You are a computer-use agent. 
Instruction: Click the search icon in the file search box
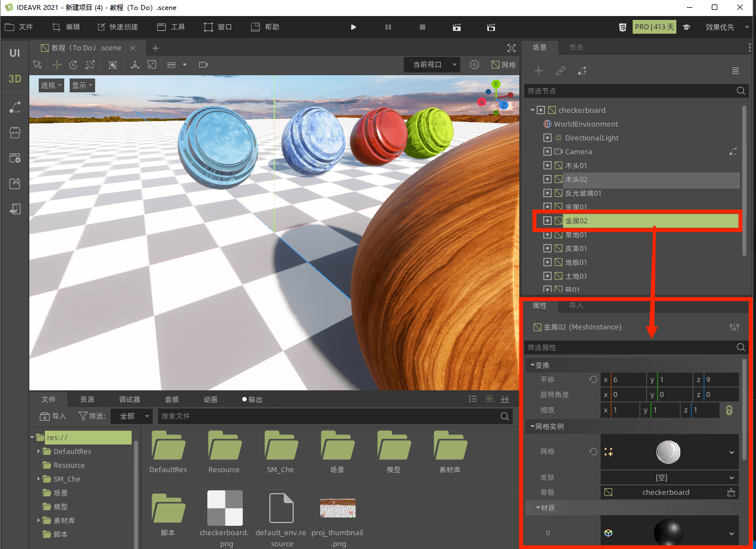(505, 416)
